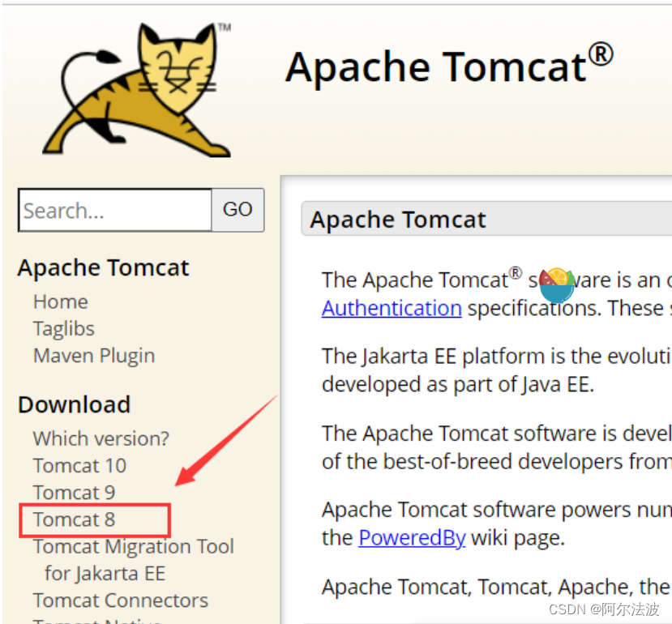This screenshot has width=672, height=624.
Task: Open the Tomcat 10 download page
Action: click(x=79, y=465)
